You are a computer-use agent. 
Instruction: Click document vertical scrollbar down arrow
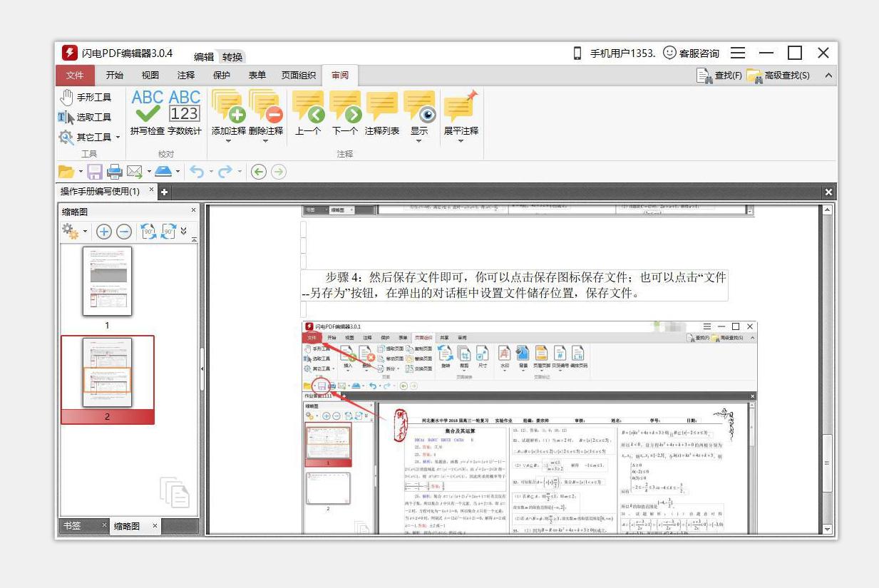(x=827, y=530)
